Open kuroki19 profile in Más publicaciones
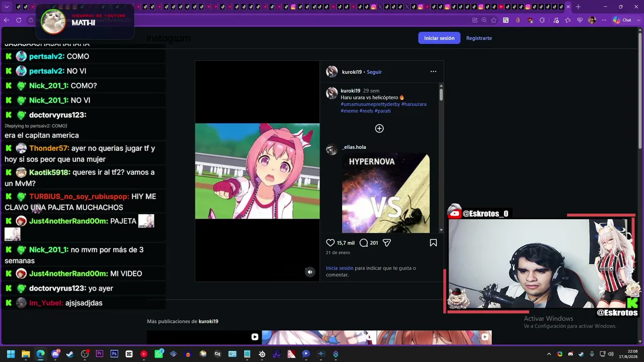Viewport: 644px width, 362px height. click(208, 321)
